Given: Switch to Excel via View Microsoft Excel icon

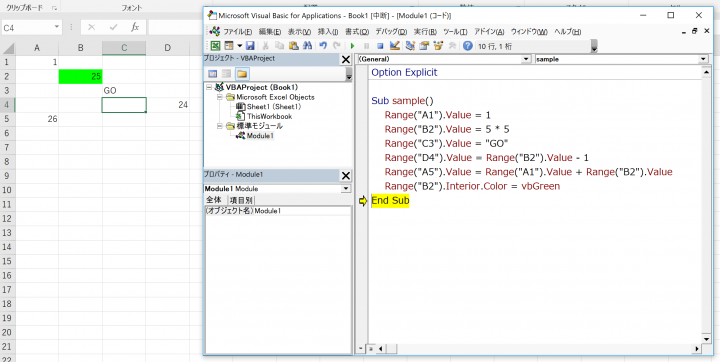Looking at the screenshot, I should click(215, 46).
